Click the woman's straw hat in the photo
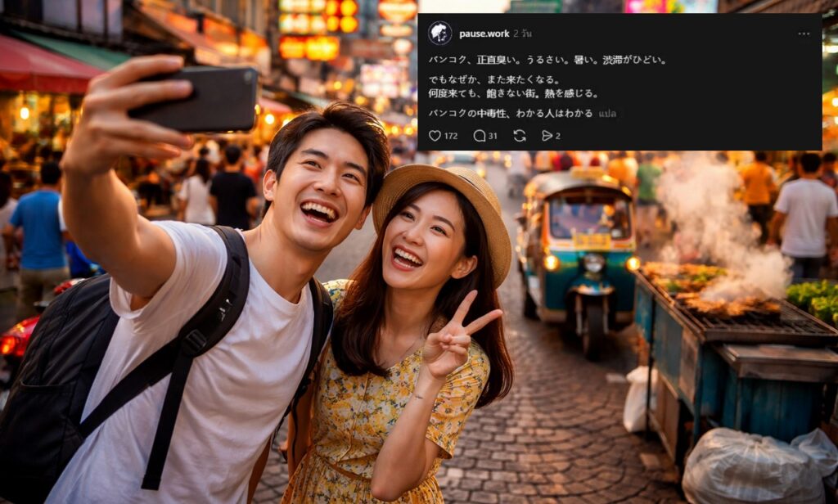838x504 pixels. pyautogui.click(x=446, y=196)
